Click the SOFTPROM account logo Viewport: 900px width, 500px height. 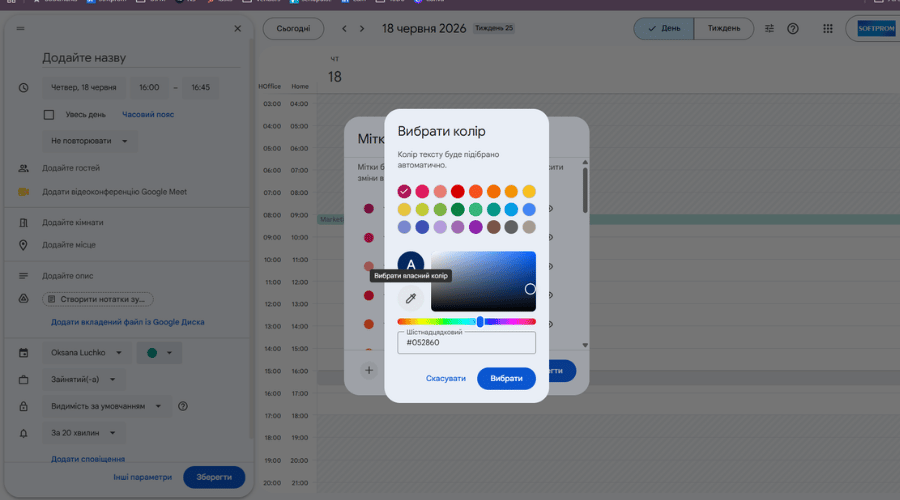point(876,29)
